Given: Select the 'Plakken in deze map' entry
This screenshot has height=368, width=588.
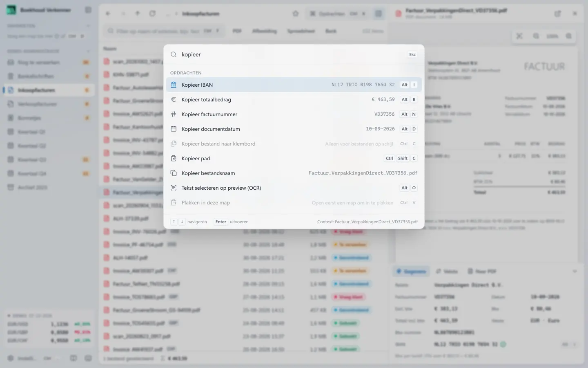Looking at the screenshot, I should coord(294,202).
